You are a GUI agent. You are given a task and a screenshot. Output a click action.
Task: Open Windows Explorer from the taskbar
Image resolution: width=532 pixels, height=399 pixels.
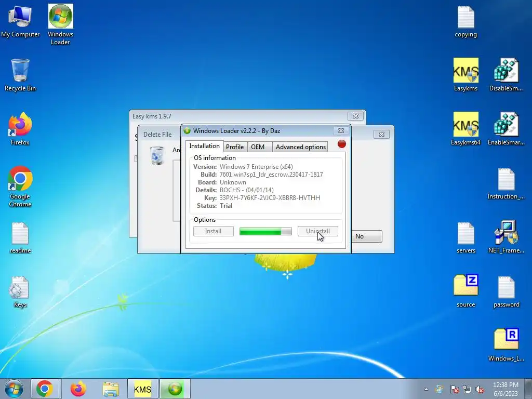111,389
